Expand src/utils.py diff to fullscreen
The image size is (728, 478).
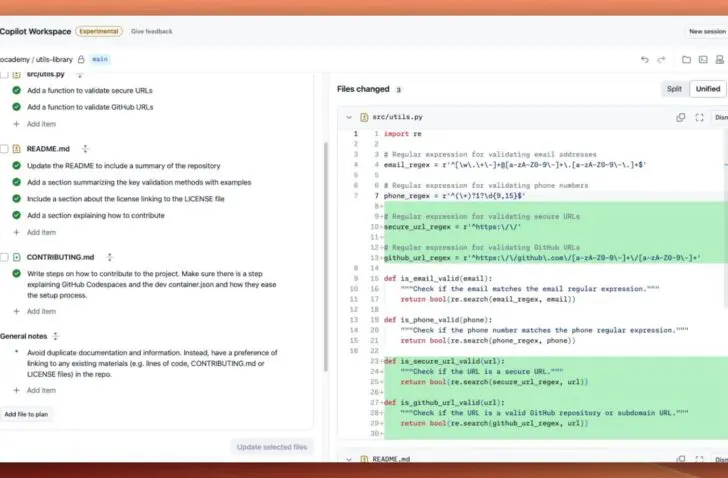pos(699,117)
